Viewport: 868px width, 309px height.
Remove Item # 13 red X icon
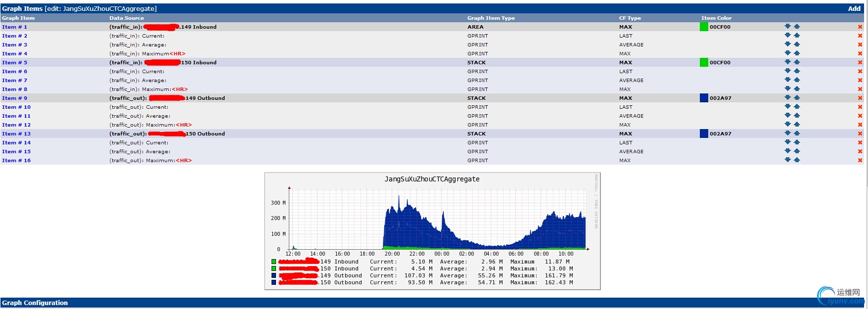click(860, 134)
